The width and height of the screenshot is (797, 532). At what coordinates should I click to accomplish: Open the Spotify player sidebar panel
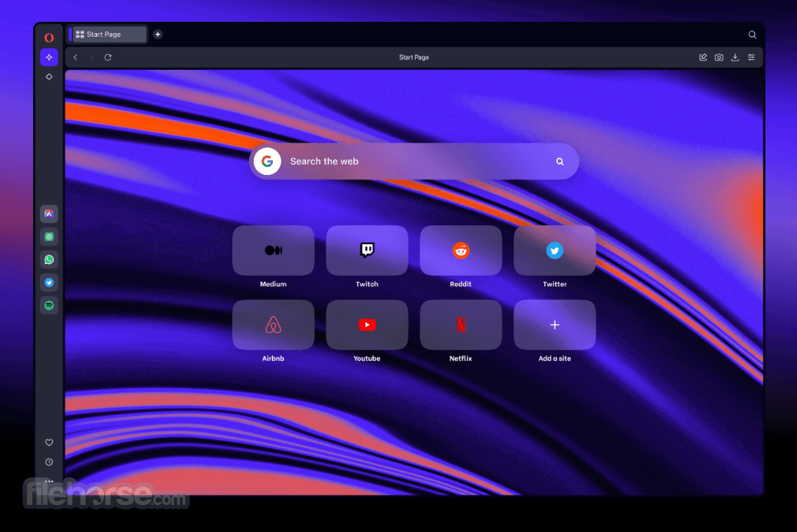point(49,306)
